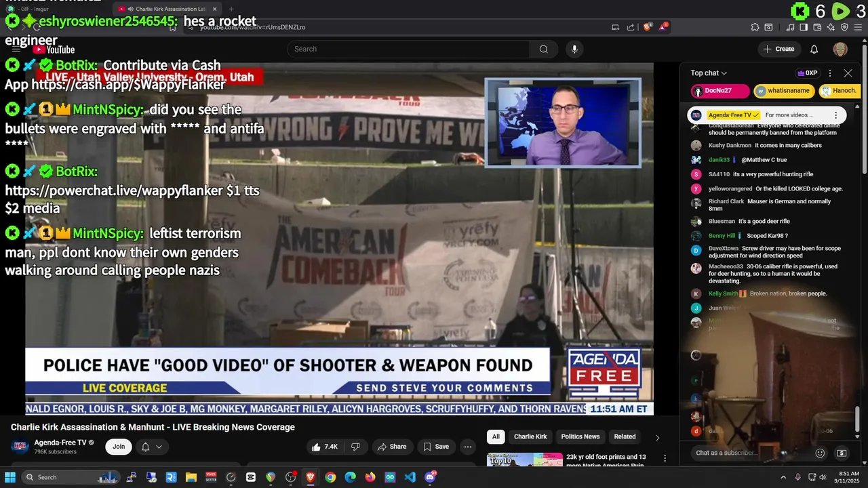The height and width of the screenshot is (488, 868).
Task: Select the Related filter chip
Action: pyautogui.click(x=625, y=436)
